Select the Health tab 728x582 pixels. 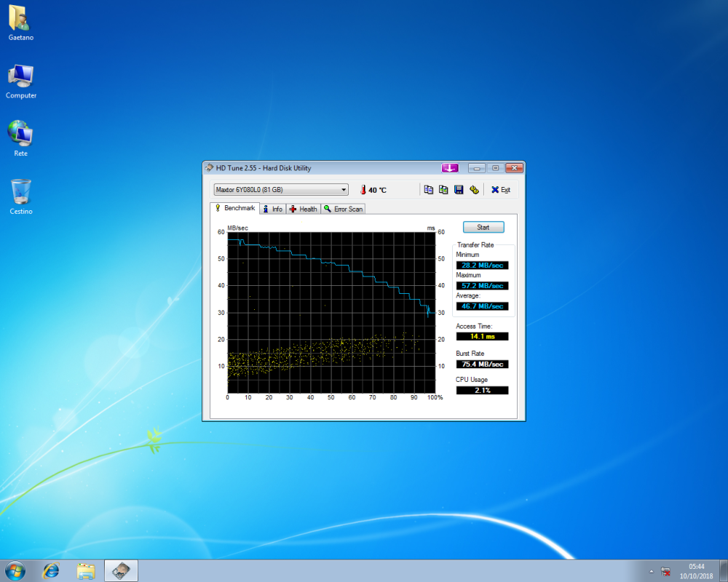(304, 209)
